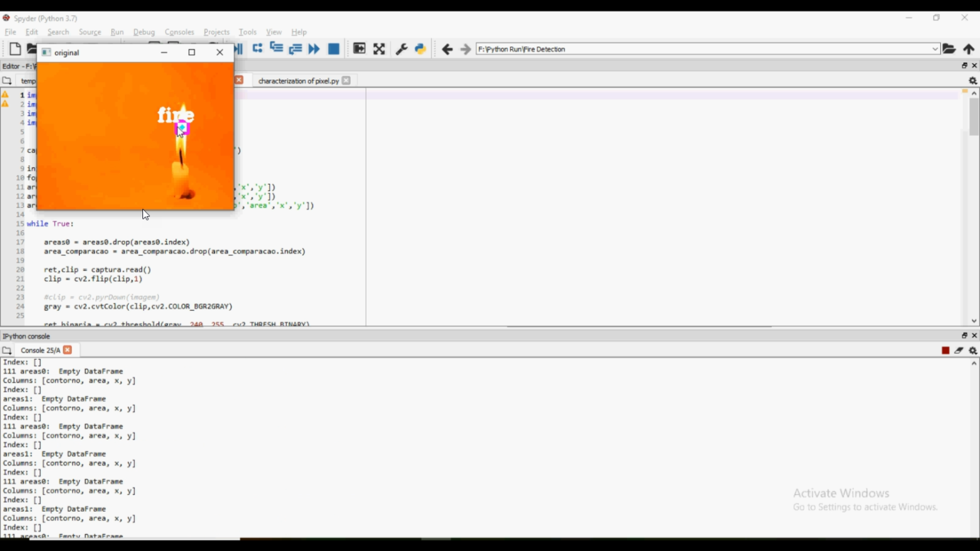Viewport: 980px width, 551px height.
Task: Create a new file from the toolbar
Action: [x=14, y=49]
